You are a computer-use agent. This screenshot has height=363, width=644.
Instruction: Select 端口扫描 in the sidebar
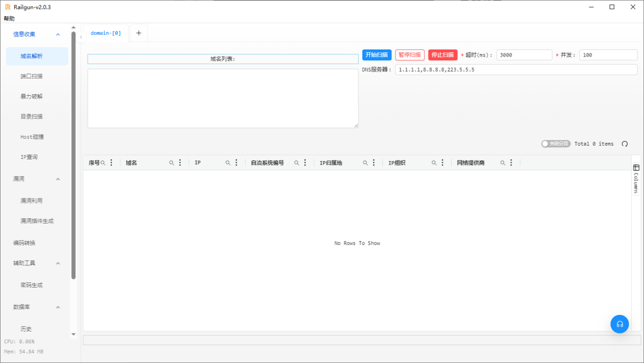(x=32, y=76)
